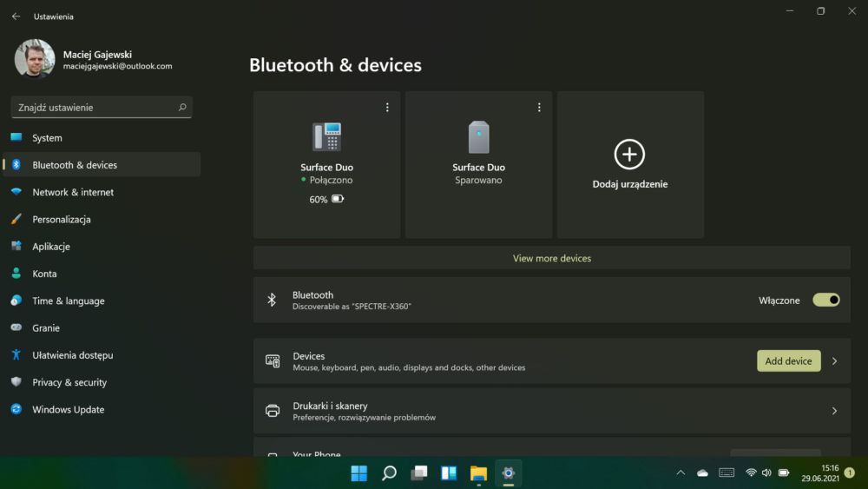Open Aplikacje settings category

click(x=102, y=247)
